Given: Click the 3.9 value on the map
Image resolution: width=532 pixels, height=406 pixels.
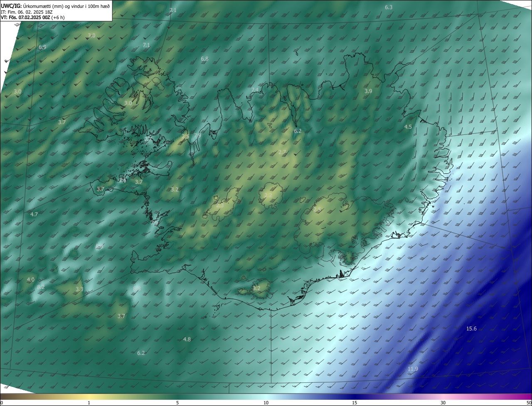Looking at the screenshot, I should coord(368,91).
